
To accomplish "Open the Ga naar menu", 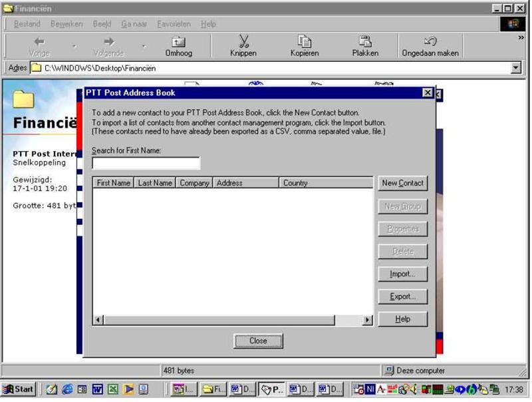I will (x=134, y=24).
